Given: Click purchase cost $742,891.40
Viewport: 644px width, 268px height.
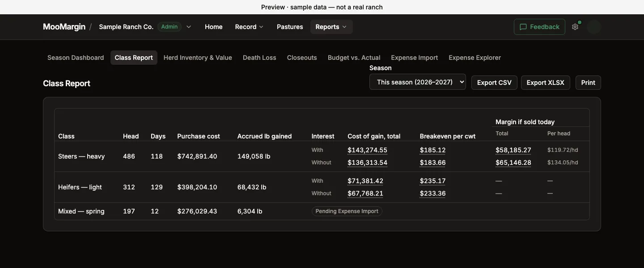Looking at the screenshot, I should (197, 156).
